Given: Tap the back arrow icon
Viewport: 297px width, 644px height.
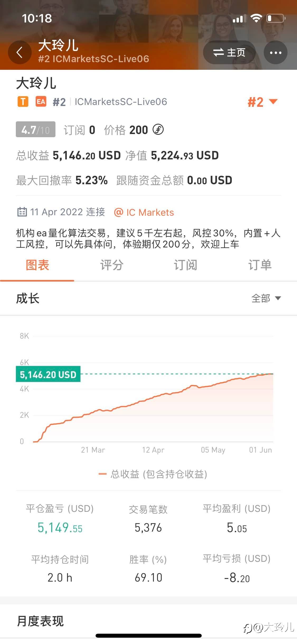Looking at the screenshot, I should (x=20, y=52).
